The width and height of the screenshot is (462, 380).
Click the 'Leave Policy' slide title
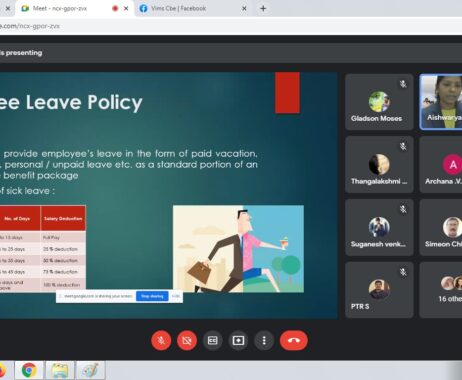84,102
